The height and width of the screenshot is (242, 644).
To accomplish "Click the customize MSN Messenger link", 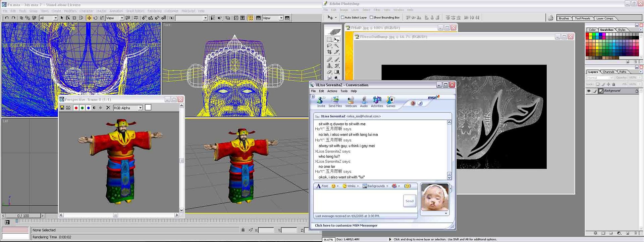I will (346, 226).
